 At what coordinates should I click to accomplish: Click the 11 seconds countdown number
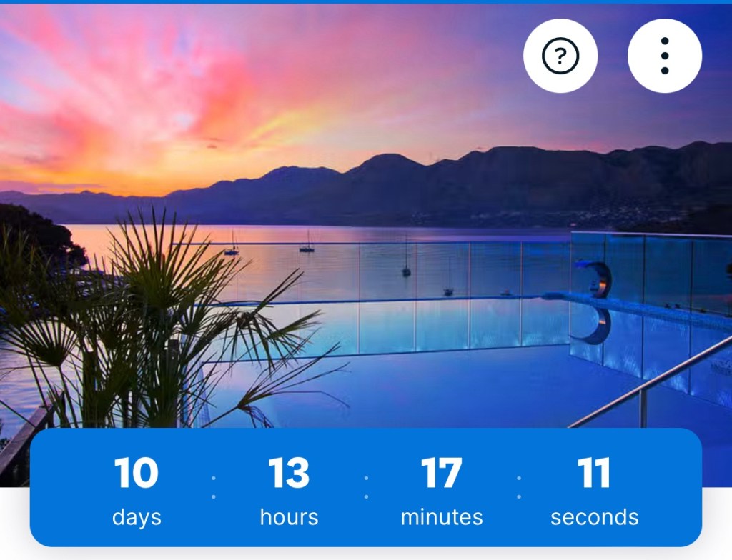[594, 473]
